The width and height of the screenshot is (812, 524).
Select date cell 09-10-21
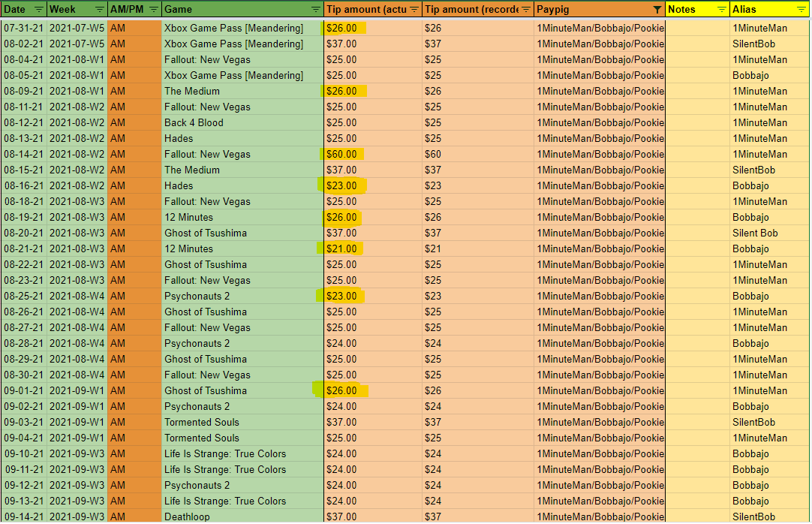click(x=24, y=453)
